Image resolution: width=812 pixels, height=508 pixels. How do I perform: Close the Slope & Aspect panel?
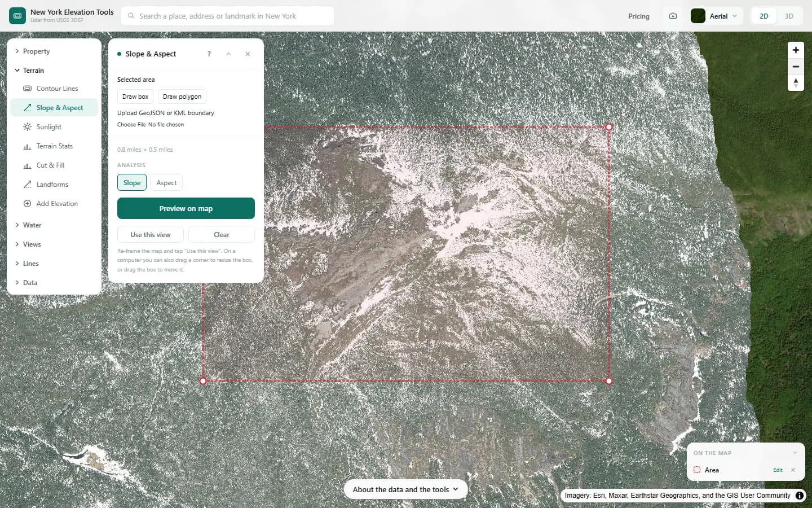(248, 54)
